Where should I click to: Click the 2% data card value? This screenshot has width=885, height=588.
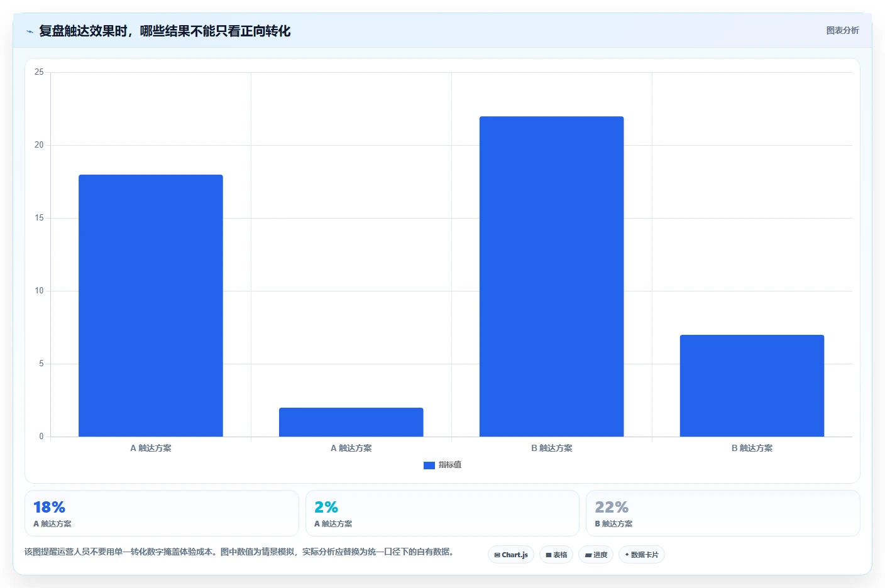tap(326, 507)
